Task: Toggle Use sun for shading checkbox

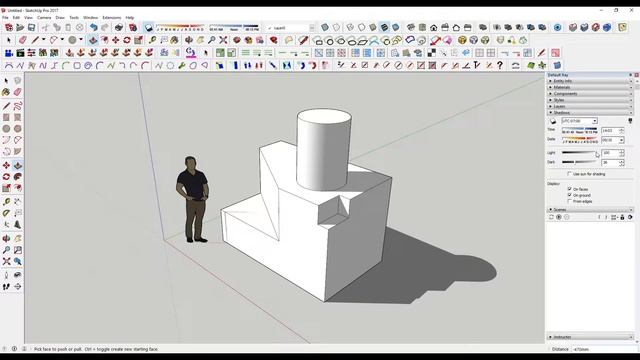Action: (x=569, y=174)
